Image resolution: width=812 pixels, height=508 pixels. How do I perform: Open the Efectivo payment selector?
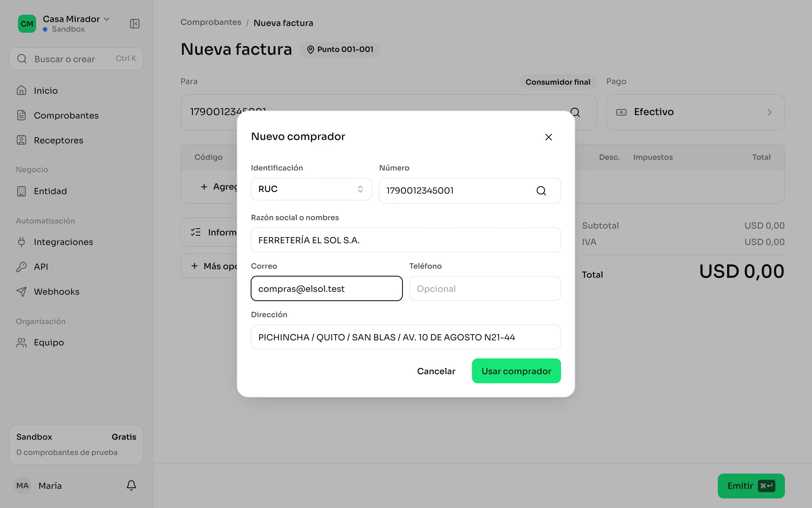click(x=695, y=112)
